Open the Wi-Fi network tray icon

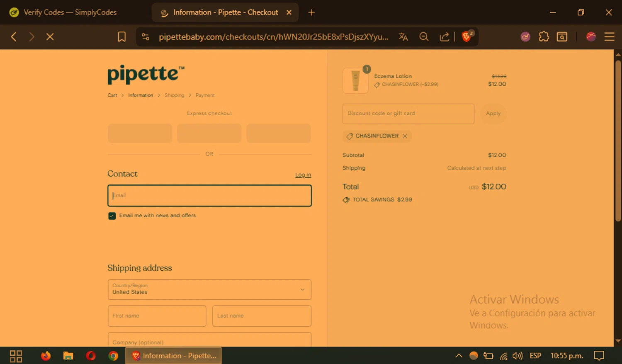pos(503,356)
